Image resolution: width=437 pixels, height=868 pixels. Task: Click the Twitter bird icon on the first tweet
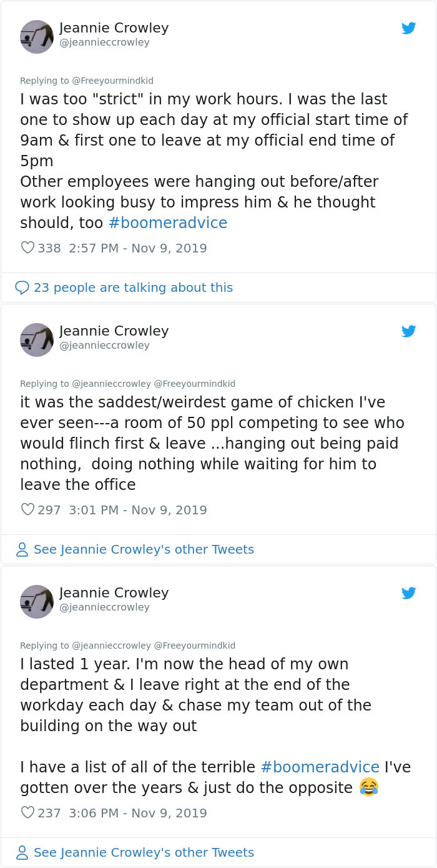[x=409, y=28]
